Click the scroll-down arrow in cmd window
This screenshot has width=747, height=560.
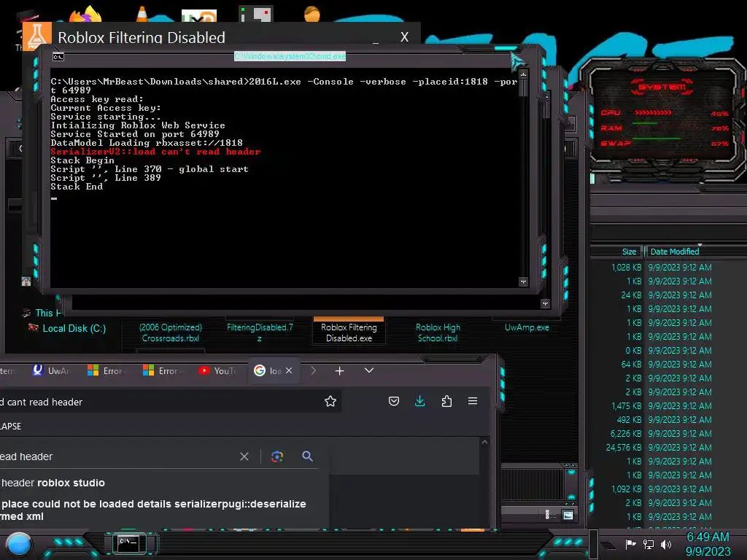click(x=524, y=282)
